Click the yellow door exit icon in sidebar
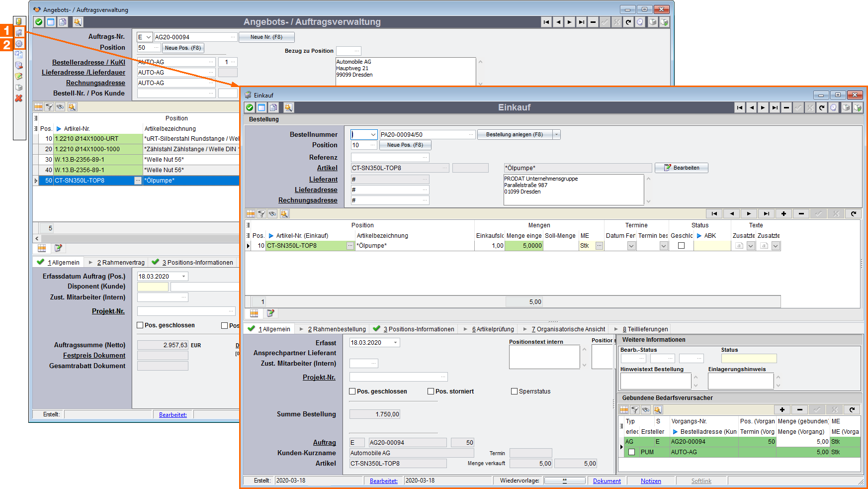Image resolution: width=868 pixels, height=489 pixels. (19, 21)
